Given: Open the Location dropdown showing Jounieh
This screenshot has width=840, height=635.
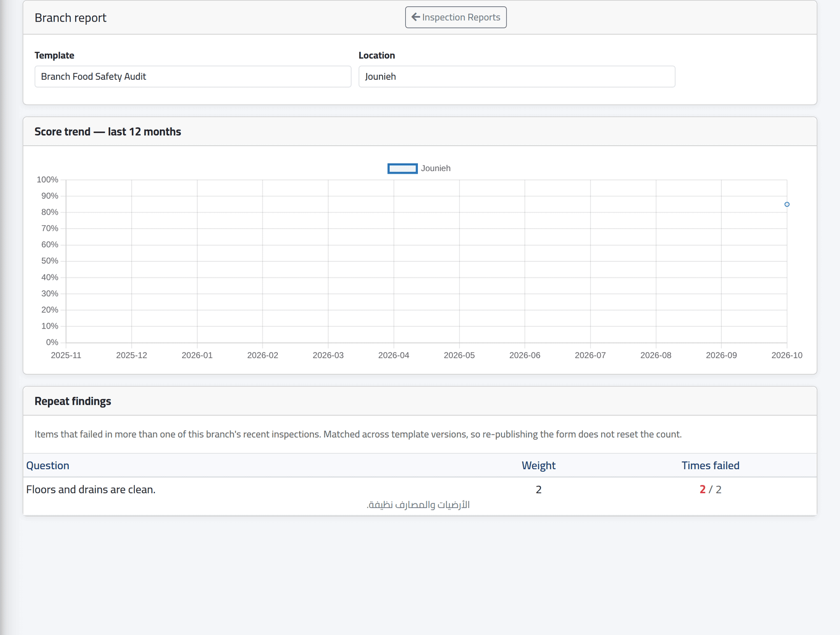Looking at the screenshot, I should pyautogui.click(x=517, y=77).
